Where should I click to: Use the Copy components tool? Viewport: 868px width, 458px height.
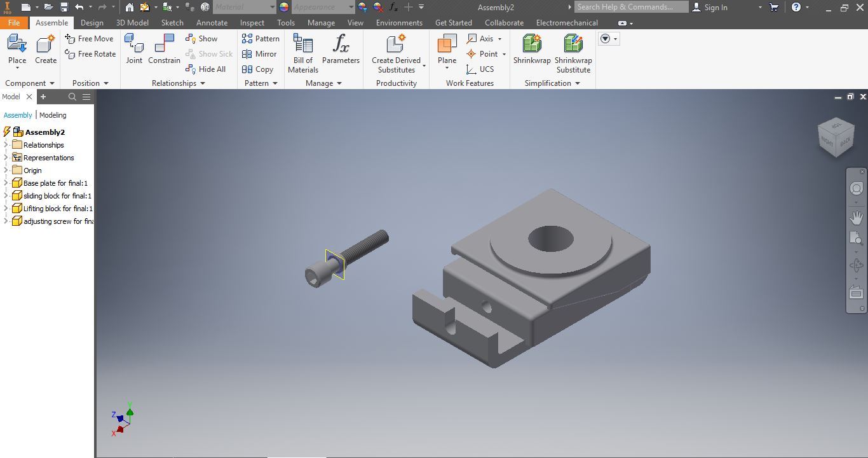(257, 69)
